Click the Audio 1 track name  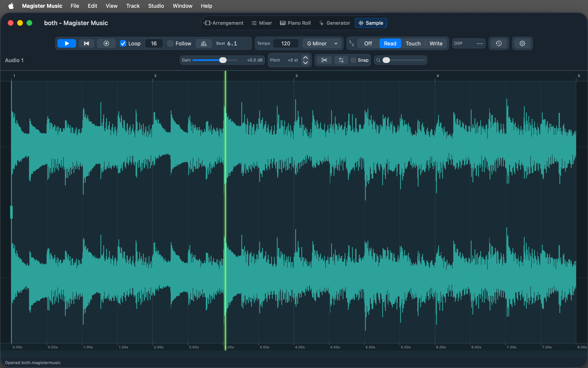[14, 60]
